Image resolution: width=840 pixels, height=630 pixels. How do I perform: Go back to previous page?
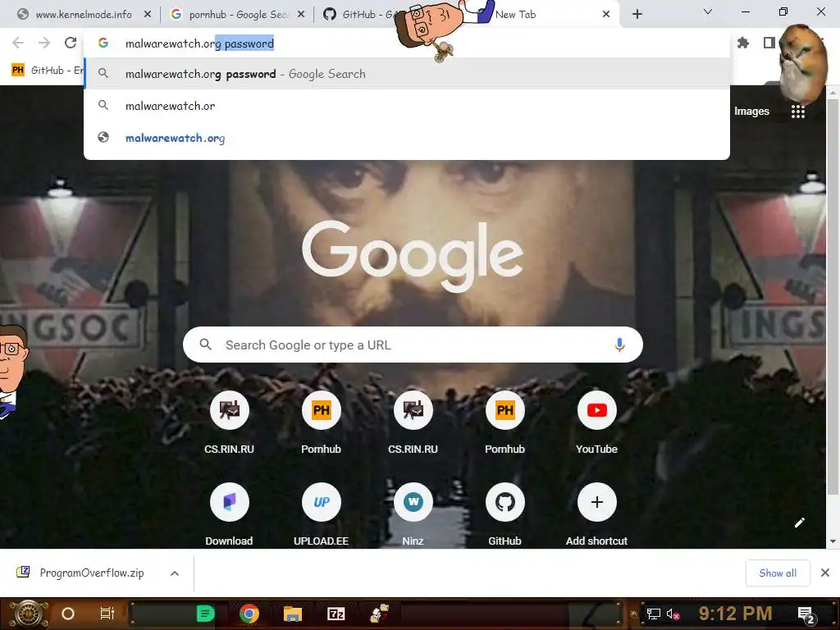tap(18, 43)
